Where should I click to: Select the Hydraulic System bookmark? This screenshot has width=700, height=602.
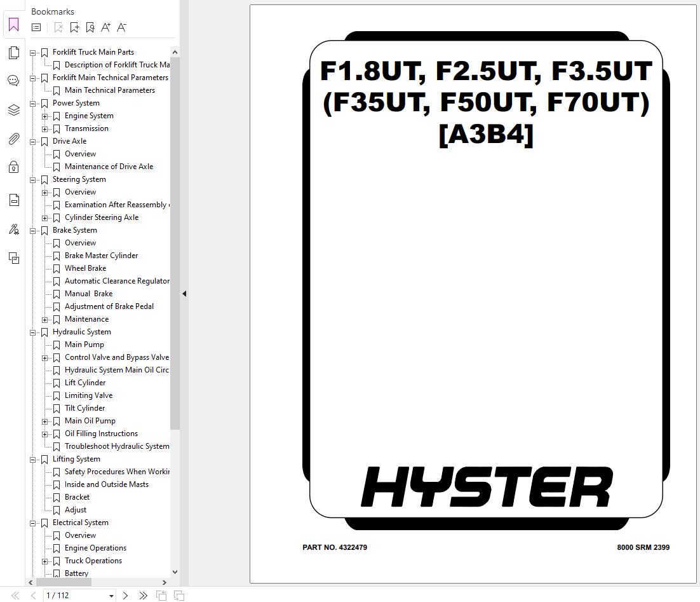(82, 332)
